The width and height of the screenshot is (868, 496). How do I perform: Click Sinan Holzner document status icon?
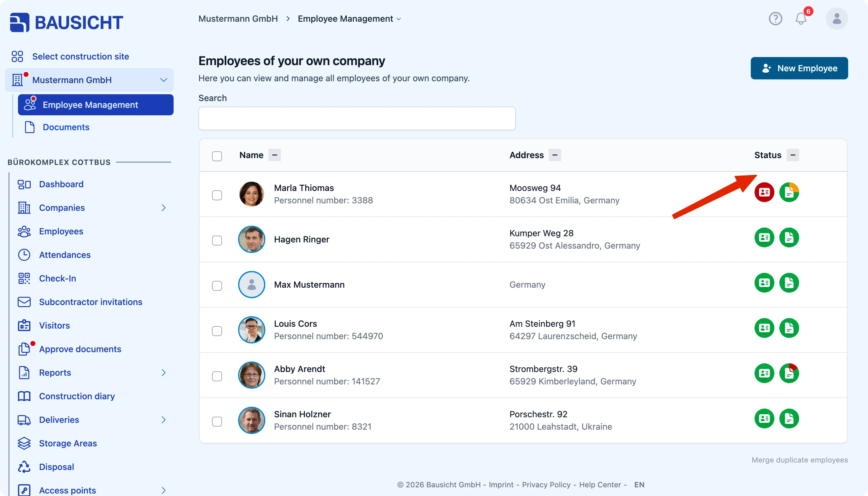point(789,419)
